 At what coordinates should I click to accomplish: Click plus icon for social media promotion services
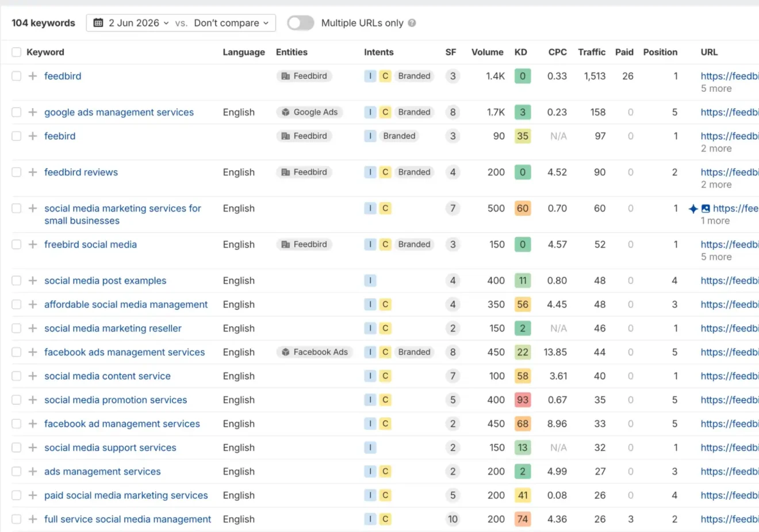(x=33, y=400)
